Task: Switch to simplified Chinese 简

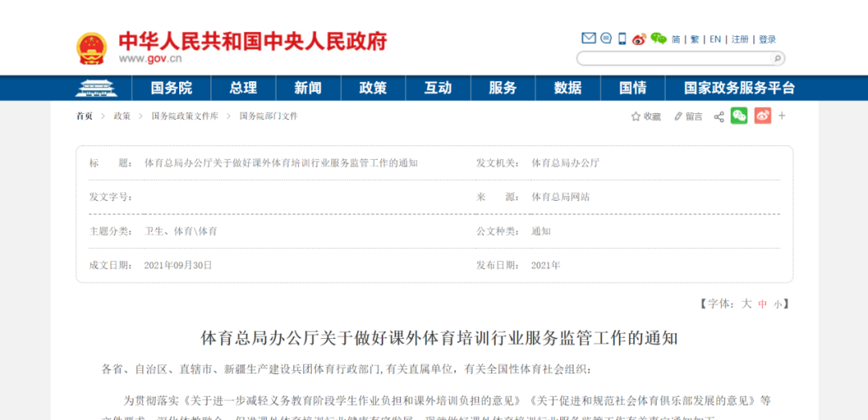Action: coord(676,39)
